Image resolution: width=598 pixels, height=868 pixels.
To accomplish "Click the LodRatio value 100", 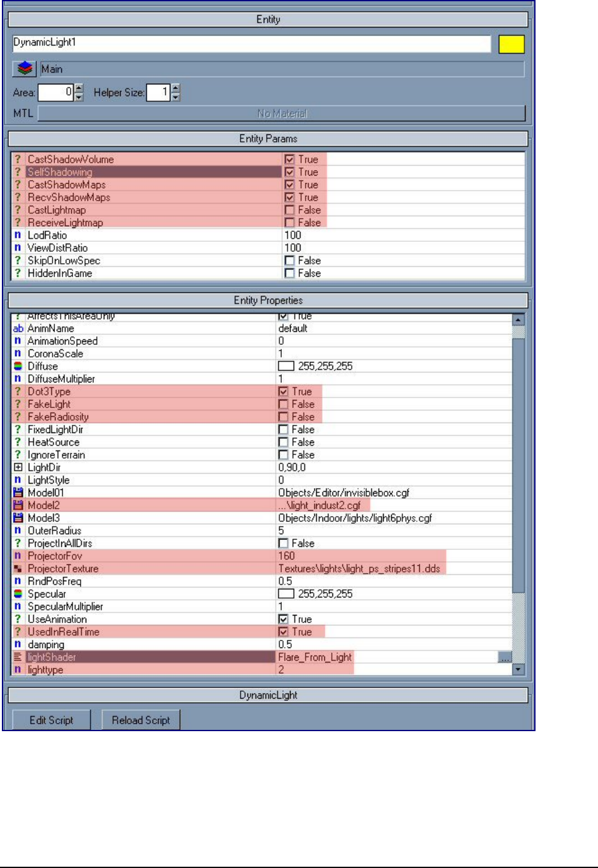I will pos(292,235).
